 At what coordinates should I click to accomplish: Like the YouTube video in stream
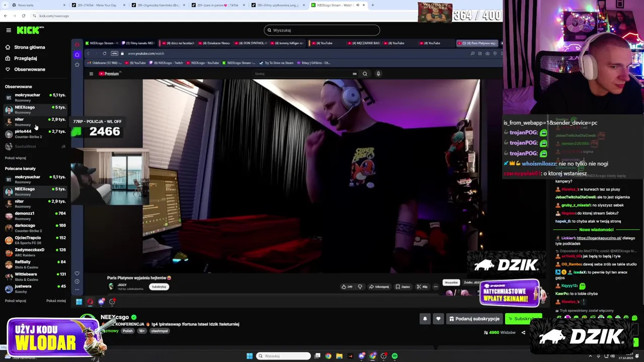pos(347,287)
